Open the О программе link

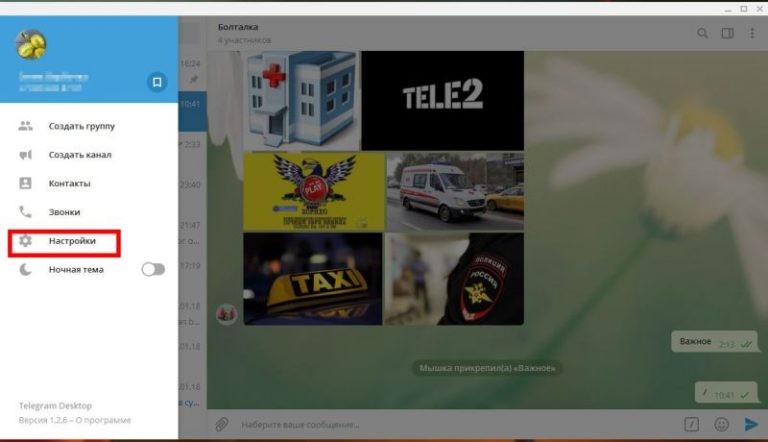point(104,420)
